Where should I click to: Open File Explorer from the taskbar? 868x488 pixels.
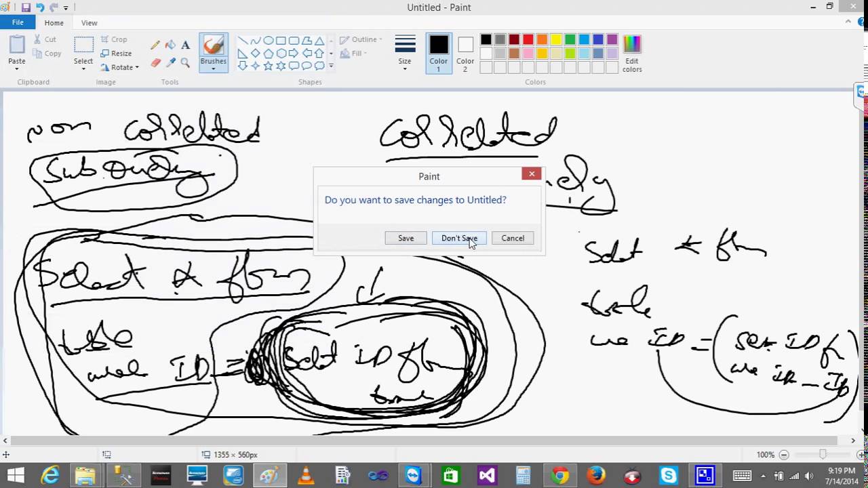click(x=85, y=476)
